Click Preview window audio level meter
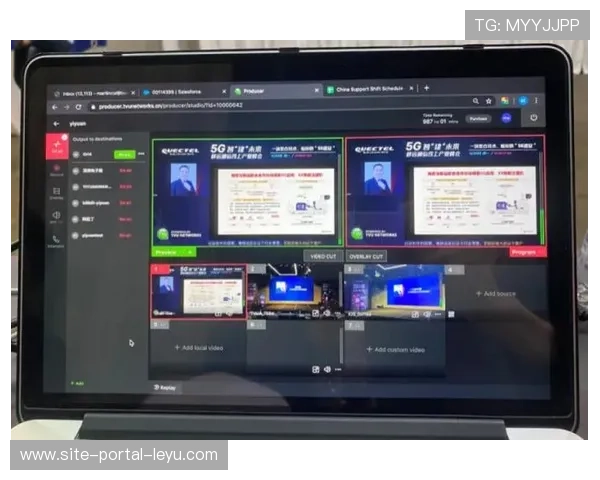The height and width of the screenshot is (480, 600). 340,198
